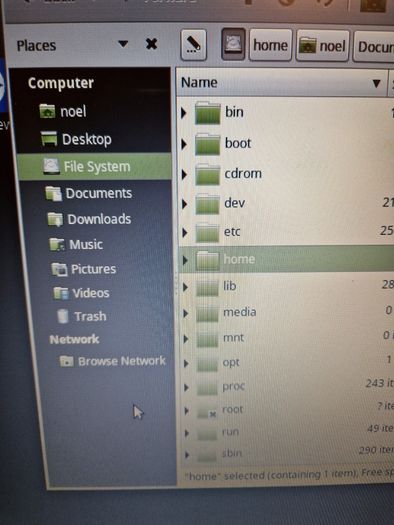Click the home breadcrumb button
394x525 pixels.
pos(270,45)
